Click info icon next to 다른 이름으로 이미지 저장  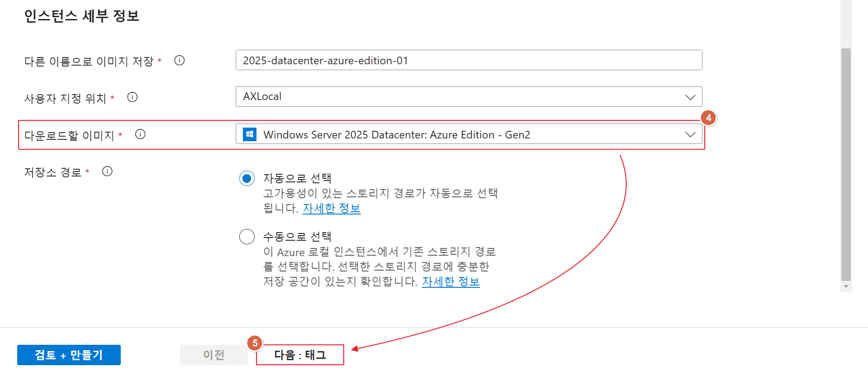pos(180,61)
